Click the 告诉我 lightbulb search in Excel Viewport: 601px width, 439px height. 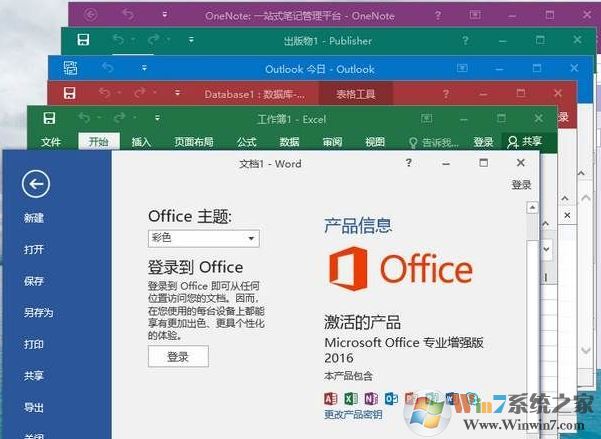coord(434,143)
